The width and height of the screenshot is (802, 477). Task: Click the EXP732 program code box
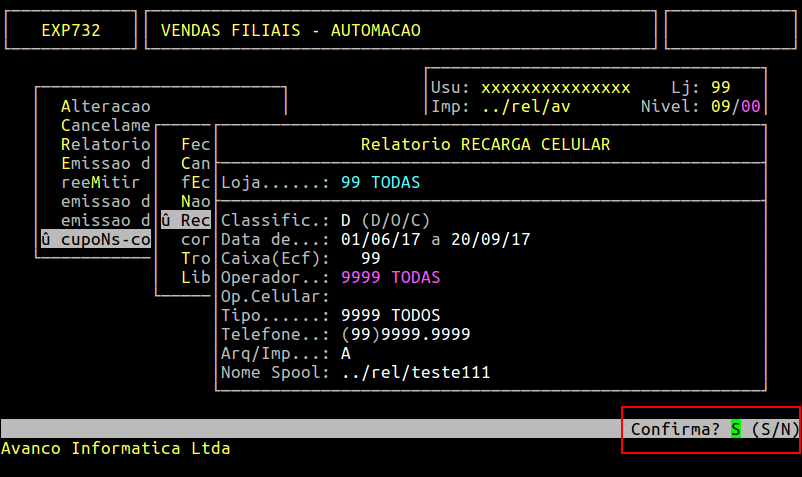[70, 30]
